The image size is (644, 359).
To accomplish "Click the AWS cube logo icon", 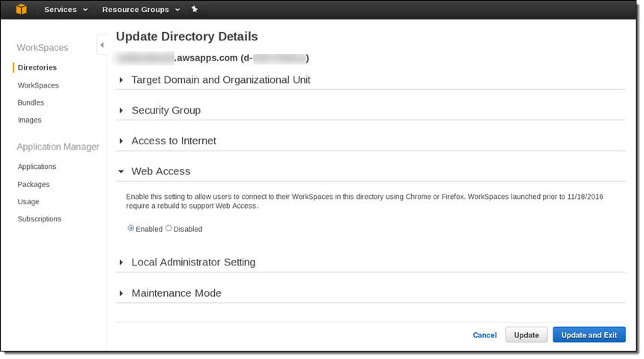I will pyautogui.click(x=22, y=10).
